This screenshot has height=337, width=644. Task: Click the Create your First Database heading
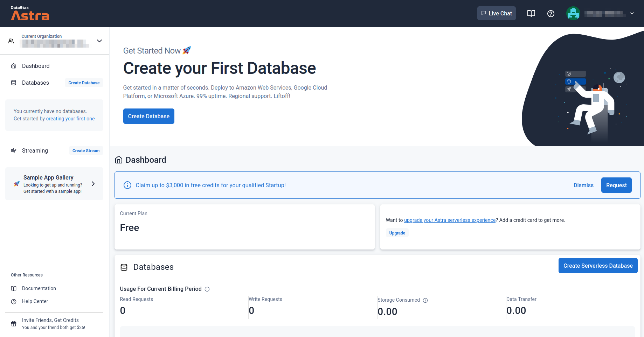[220, 68]
